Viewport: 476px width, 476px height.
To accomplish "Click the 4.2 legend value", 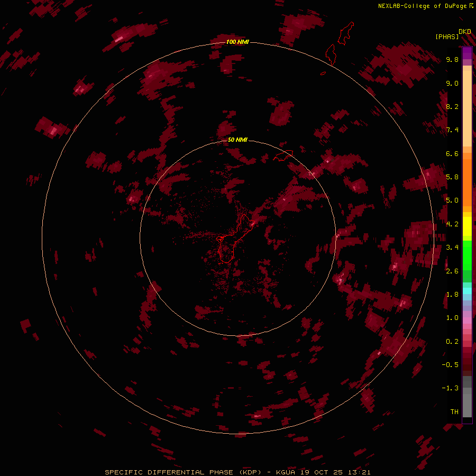I will (452, 224).
